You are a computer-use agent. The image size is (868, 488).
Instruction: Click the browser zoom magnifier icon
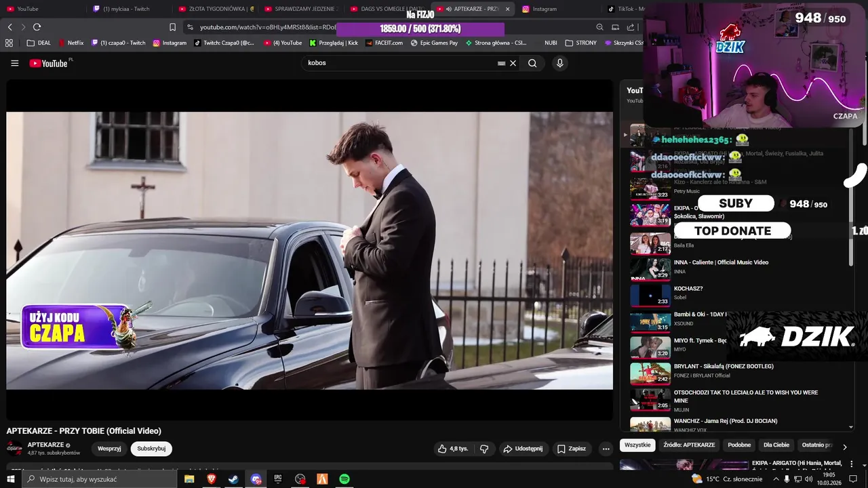(599, 27)
